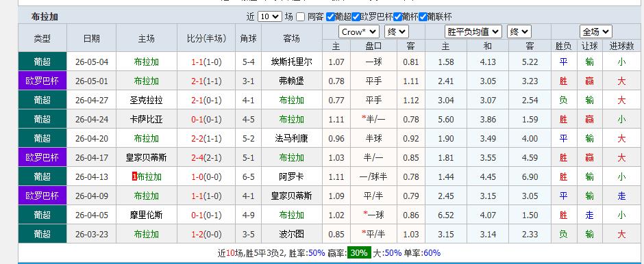Click the 日期 column header

pos(92,38)
